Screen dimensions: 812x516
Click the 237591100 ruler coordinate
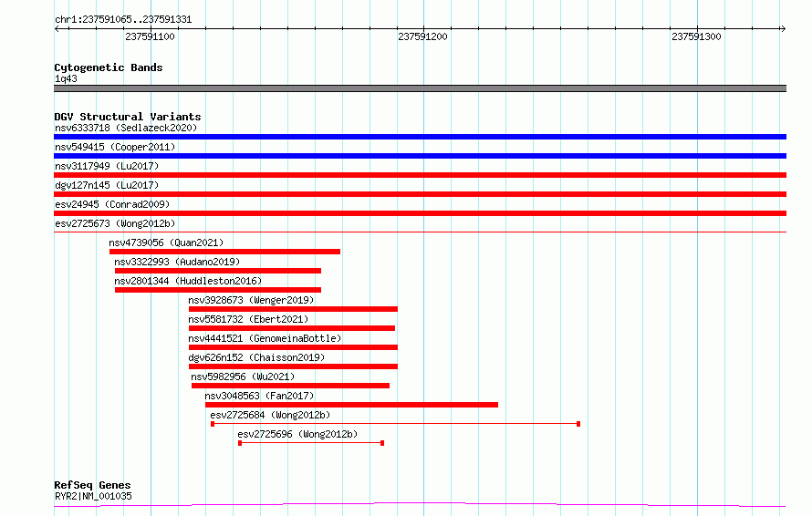[x=151, y=36]
